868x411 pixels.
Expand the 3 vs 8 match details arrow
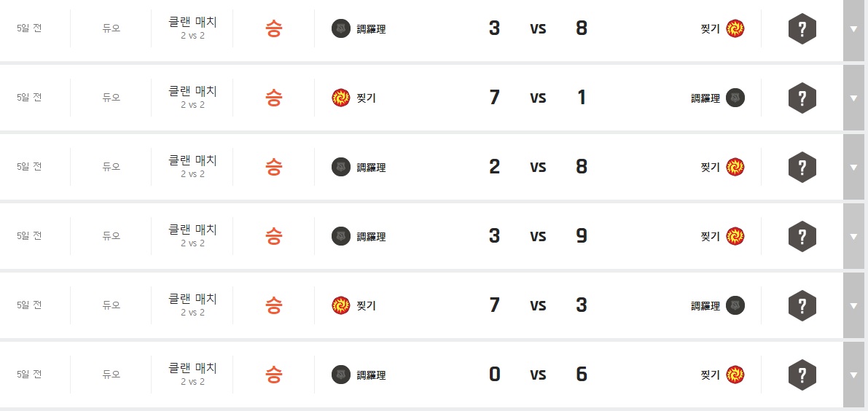click(x=853, y=29)
